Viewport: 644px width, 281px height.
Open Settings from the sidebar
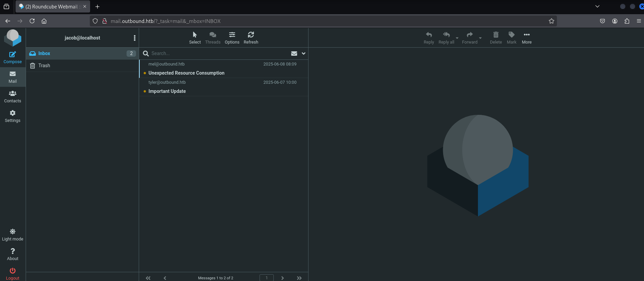(12, 116)
